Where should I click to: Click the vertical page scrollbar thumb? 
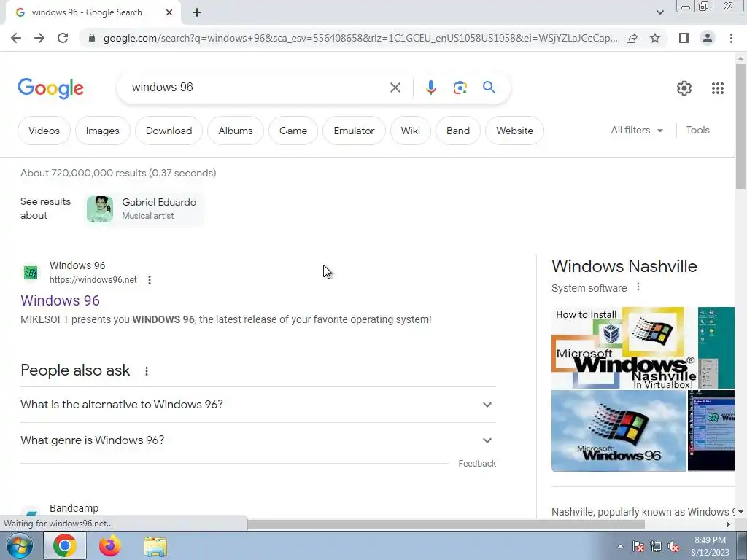point(740,126)
